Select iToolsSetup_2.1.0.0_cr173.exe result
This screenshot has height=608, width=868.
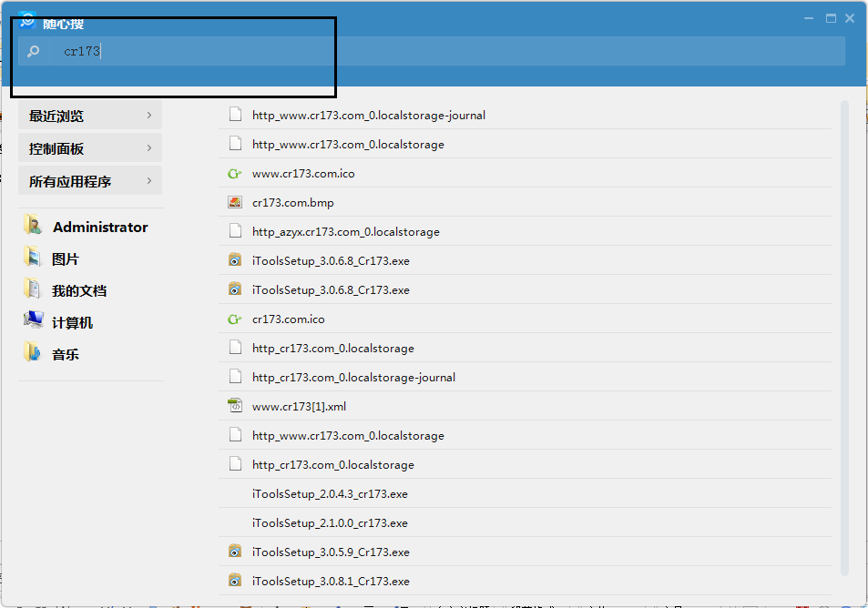point(525,522)
